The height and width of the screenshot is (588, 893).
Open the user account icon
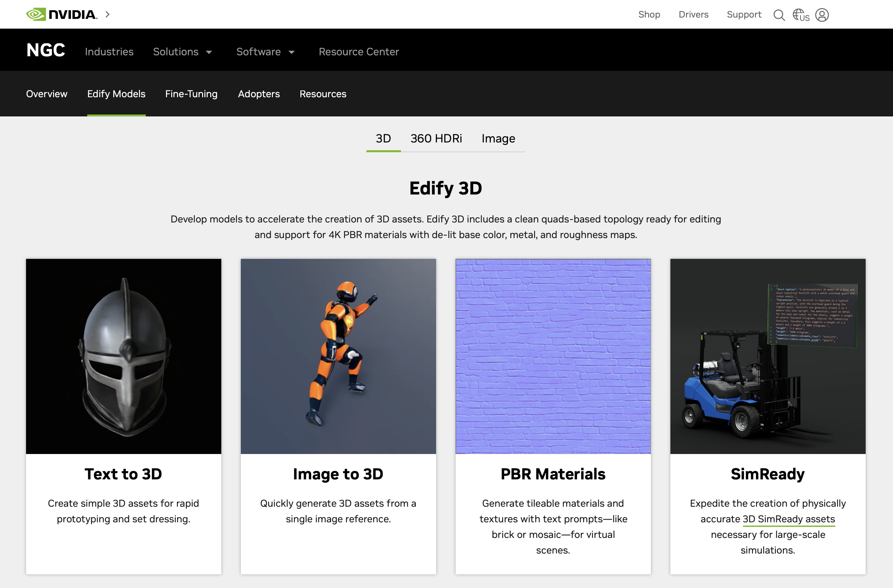[822, 15]
